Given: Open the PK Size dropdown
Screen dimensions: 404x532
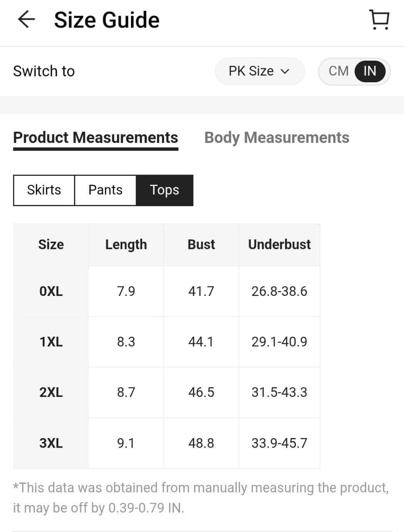Looking at the screenshot, I should [259, 71].
